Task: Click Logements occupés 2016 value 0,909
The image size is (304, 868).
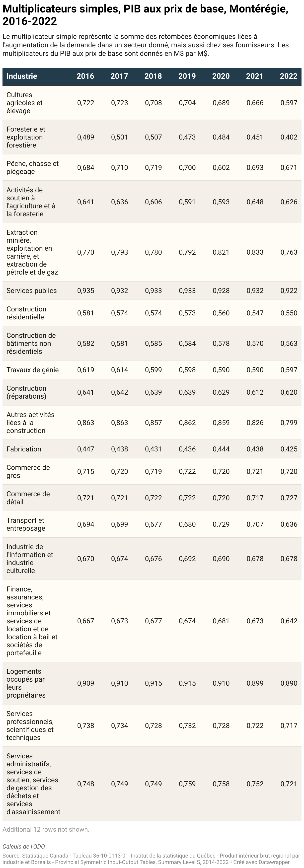Action: point(86,683)
